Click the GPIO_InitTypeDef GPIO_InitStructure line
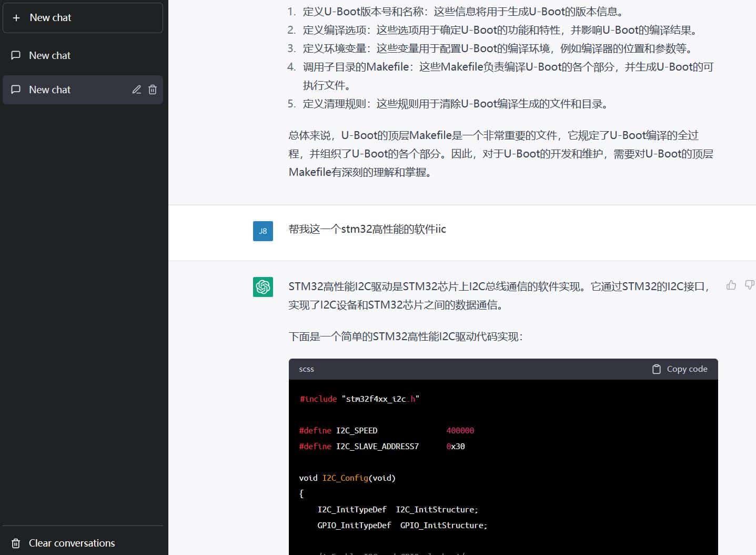756x555 pixels. 402,526
